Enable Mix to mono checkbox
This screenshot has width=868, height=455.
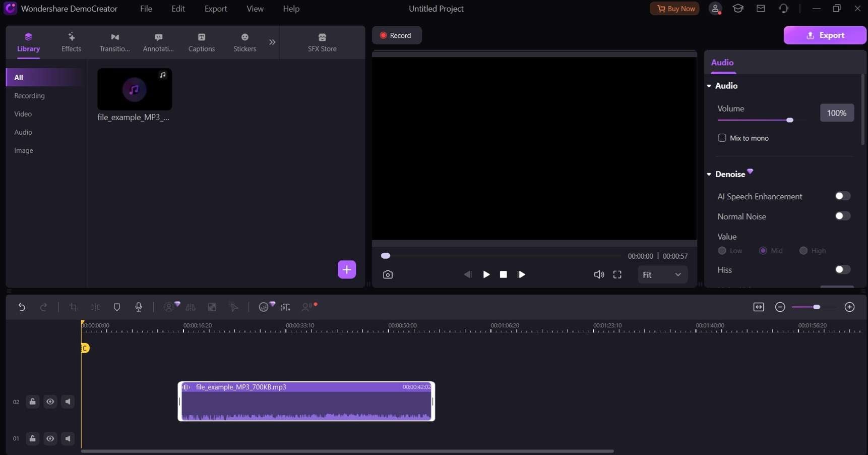click(x=722, y=138)
